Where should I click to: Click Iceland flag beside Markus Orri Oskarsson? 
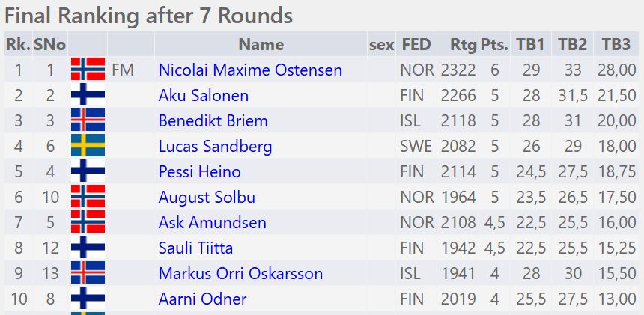click(x=88, y=274)
